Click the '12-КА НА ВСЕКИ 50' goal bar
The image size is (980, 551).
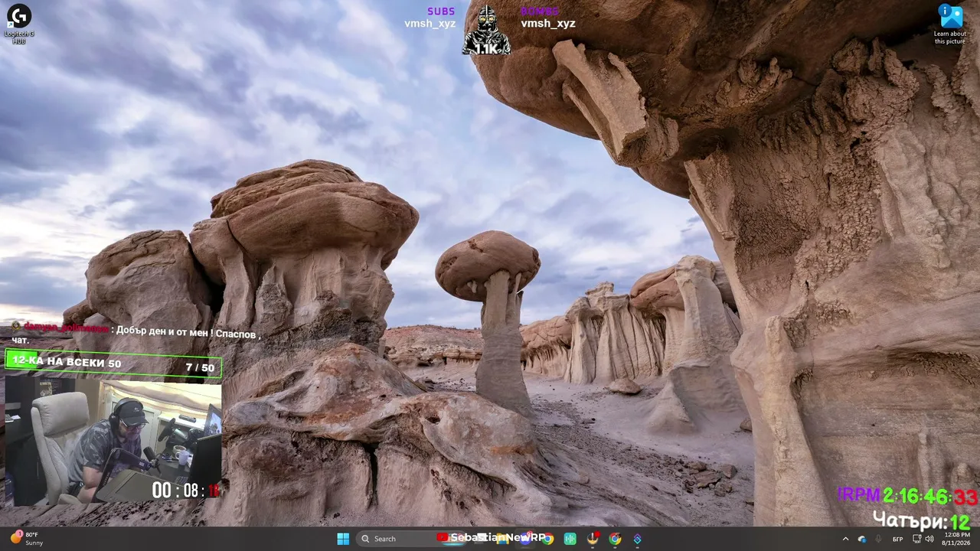tap(113, 365)
